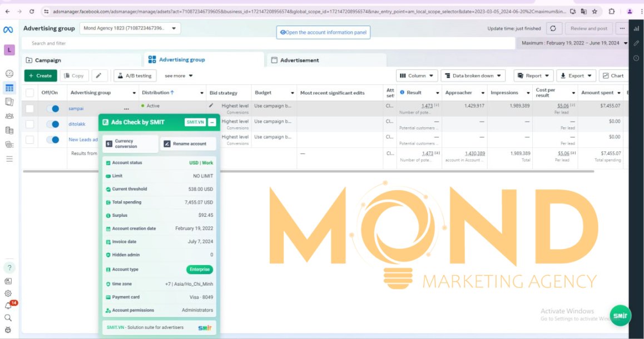Open the sampai row three-dot menu
Viewport: 644px width, 339px height.
(x=126, y=109)
